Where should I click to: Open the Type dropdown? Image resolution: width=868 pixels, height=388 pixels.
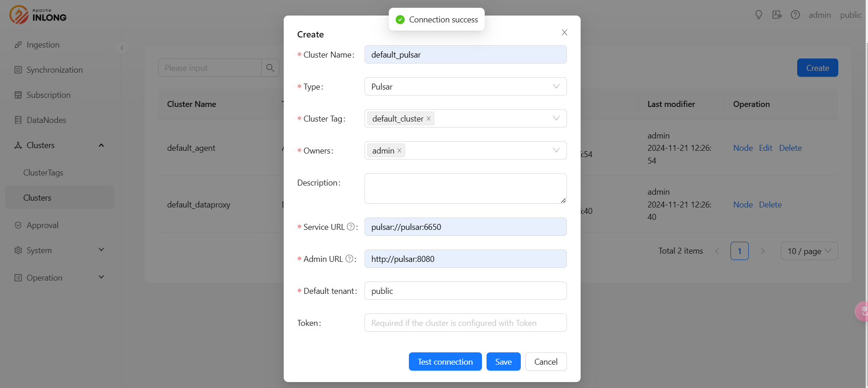pyautogui.click(x=465, y=87)
